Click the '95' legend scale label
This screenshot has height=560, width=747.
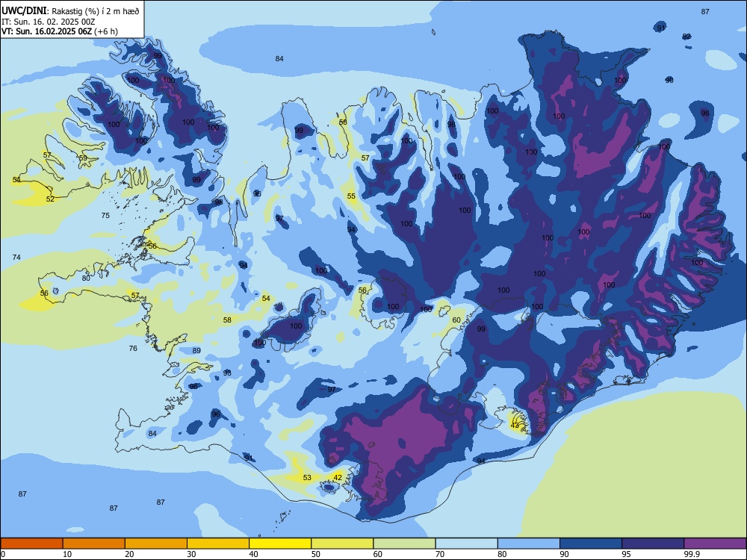click(x=627, y=554)
